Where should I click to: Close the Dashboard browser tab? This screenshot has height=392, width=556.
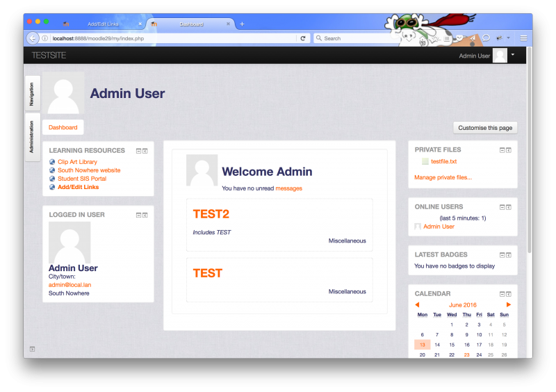(x=228, y=24)
